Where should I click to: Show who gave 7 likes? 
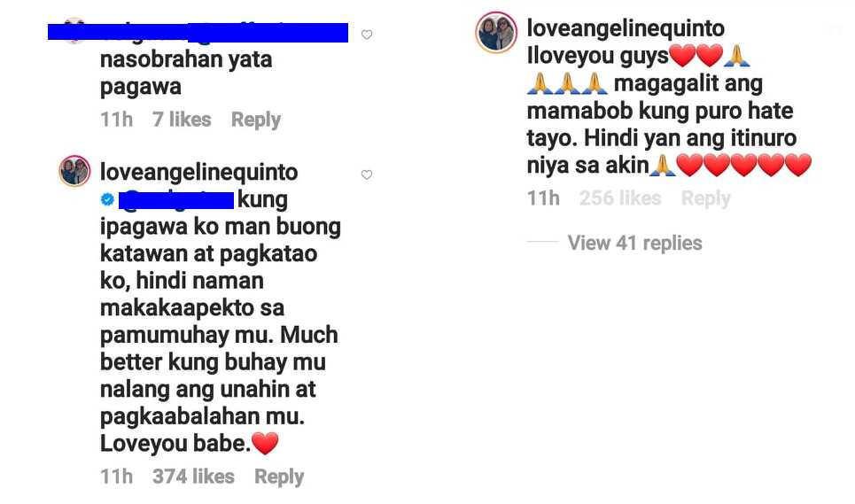(182, 120)
